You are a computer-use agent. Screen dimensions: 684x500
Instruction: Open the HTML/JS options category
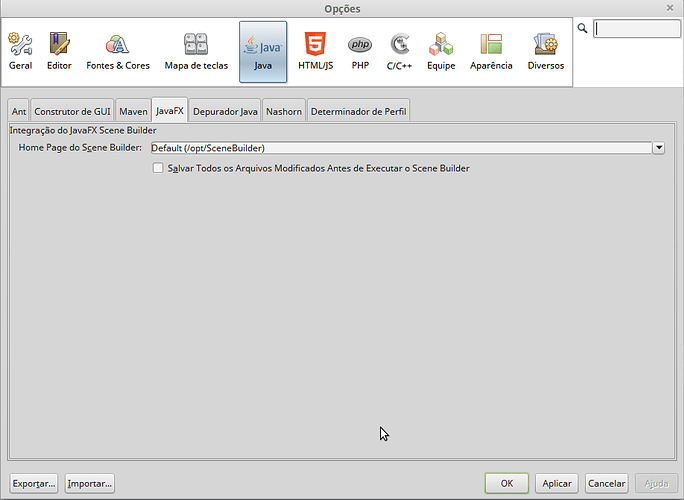pyautogui.click(x=315, y=51)
